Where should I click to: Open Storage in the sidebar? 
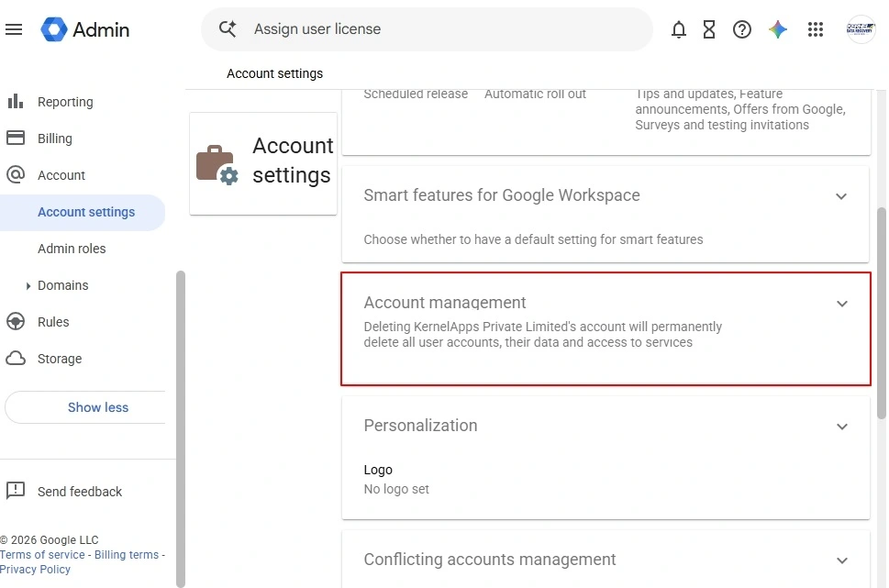click(60, 359)
